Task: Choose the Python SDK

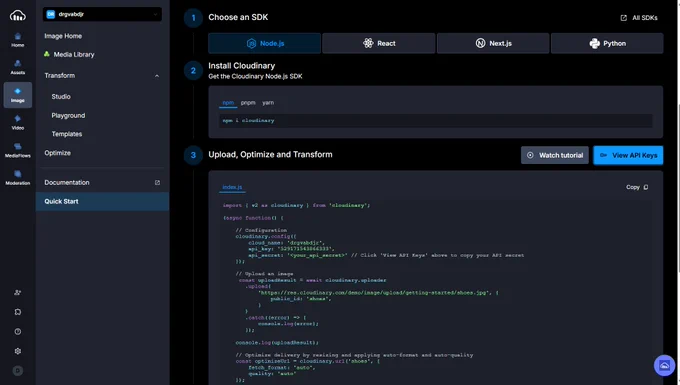Action: pyautogui.click(x=607, y=43)
